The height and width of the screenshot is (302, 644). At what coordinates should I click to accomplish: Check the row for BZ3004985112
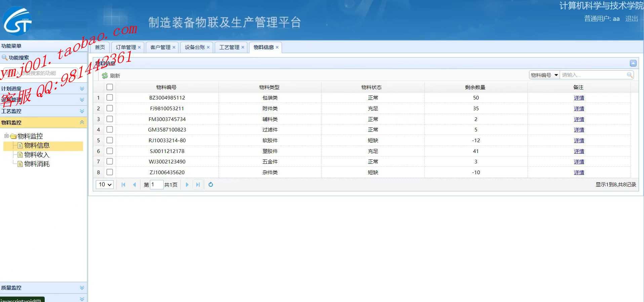[110, 98]
